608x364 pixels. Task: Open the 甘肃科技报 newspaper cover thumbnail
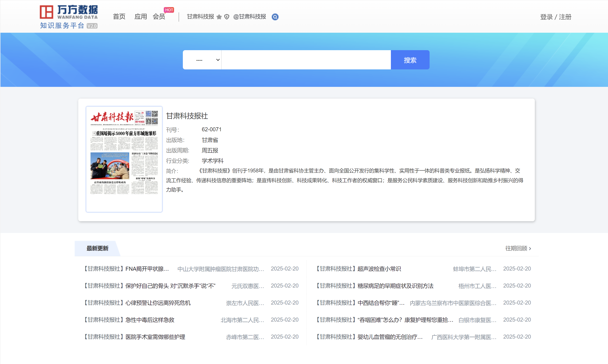(124, 159)
